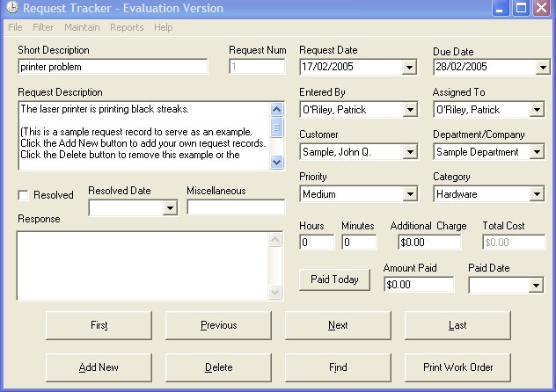
Task: Open the Paid Date dropdown
Action: click(x=536, y=286)
